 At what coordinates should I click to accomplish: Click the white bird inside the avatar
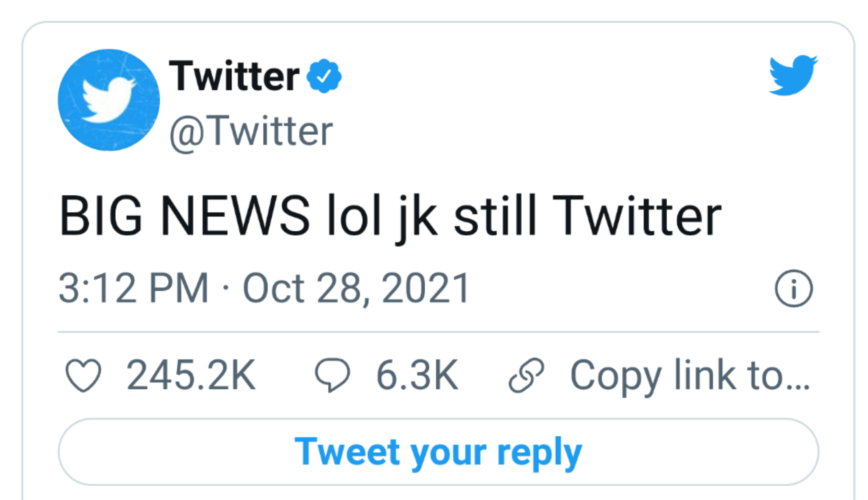pos(108,100)
